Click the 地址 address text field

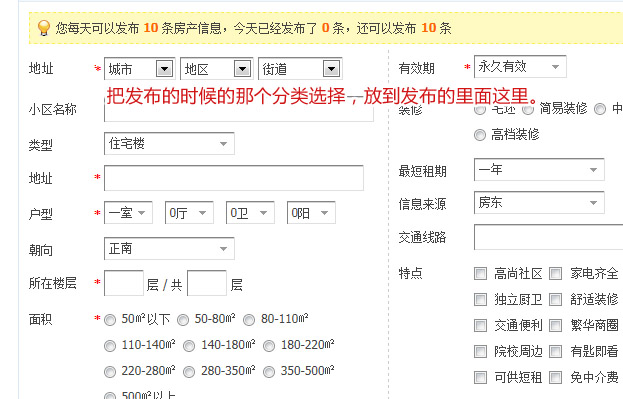234,178
